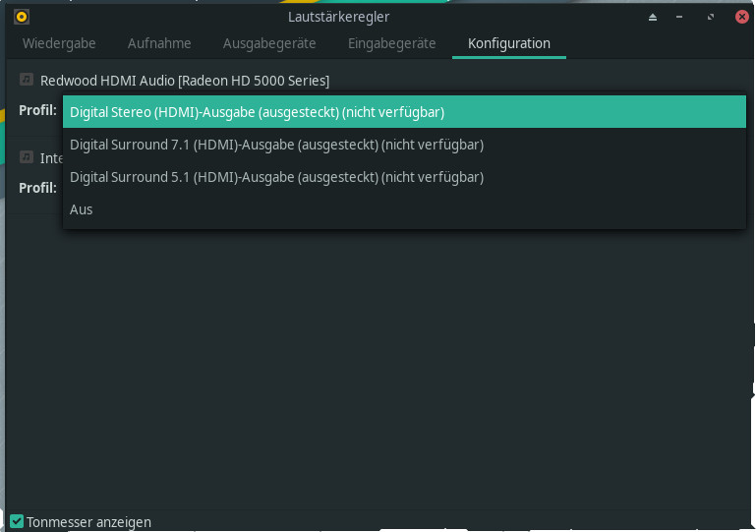The image size is (756, 532).
Task: Maximize the Lautstärkeregler window
Action: (710, 18)
